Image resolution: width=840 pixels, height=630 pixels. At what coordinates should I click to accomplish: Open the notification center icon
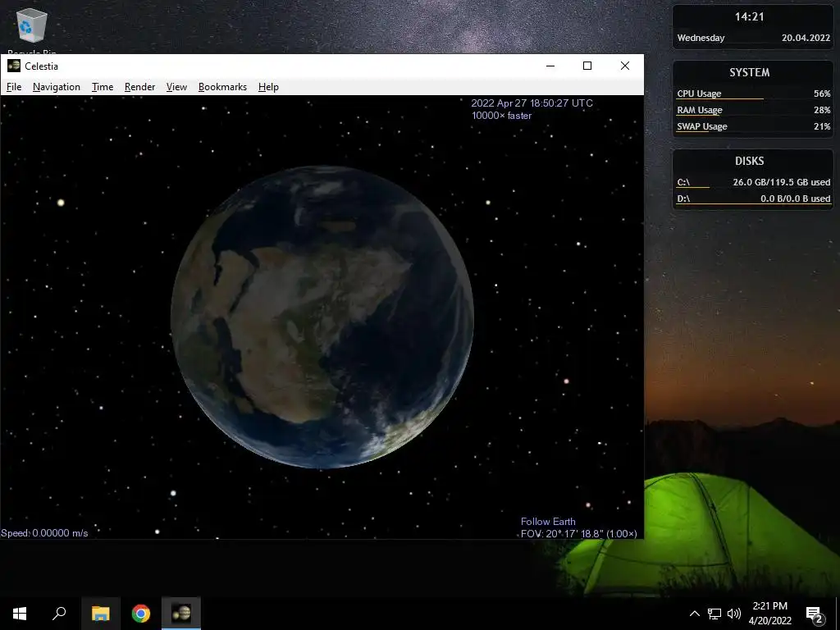point(815,614)
